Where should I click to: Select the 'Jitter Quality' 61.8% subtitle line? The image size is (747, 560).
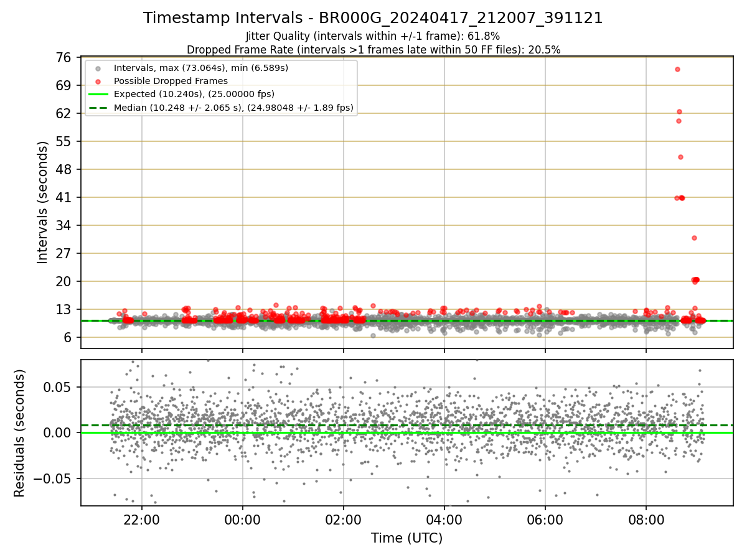373,36
